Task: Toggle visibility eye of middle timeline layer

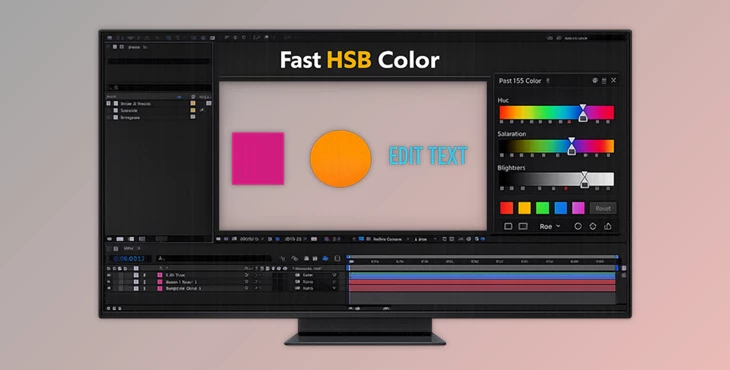Action: (x=109, y=282)
